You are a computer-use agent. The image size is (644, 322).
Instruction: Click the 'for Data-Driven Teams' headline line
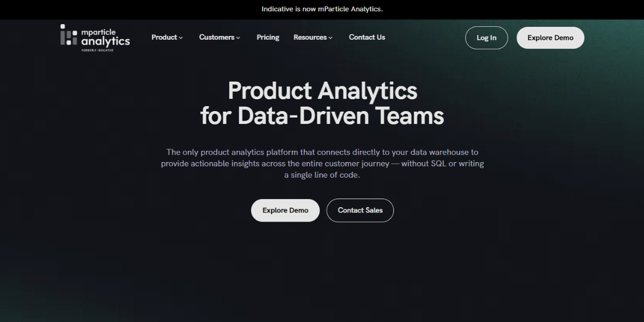point(322,116)
